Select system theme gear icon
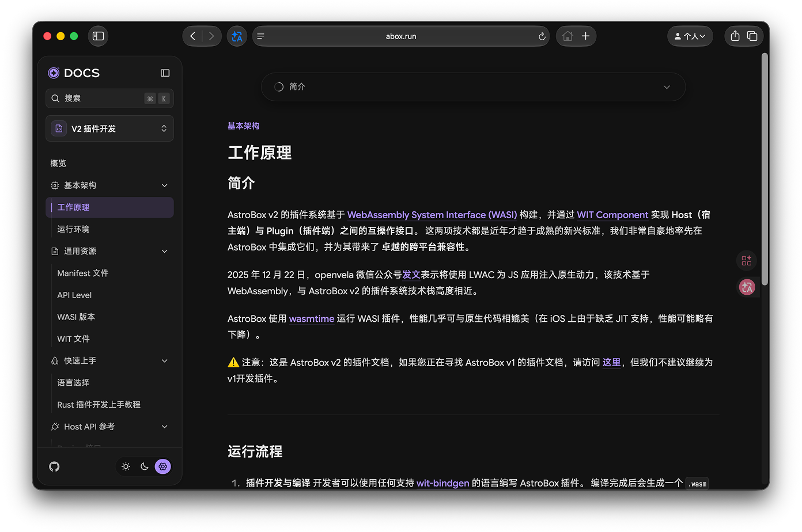Image resolution: width=802 pixels, height=532 pixels. tap(163, 466)
